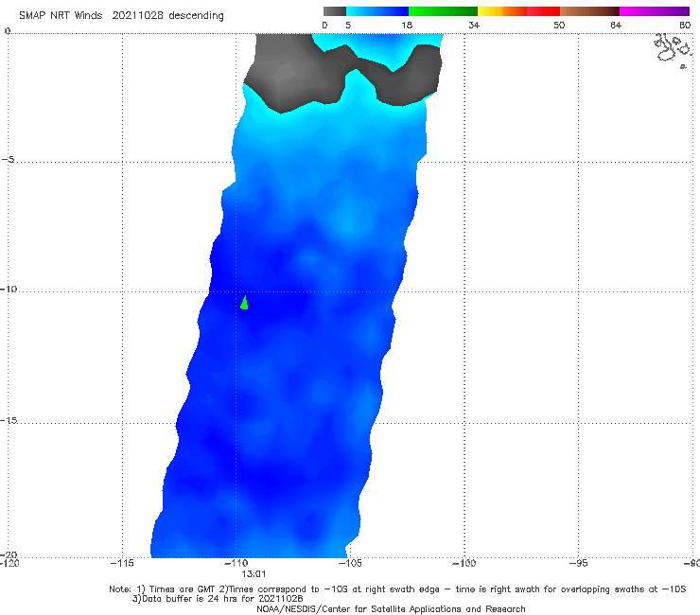Click the '-110' longitude axis label
This screenshot has width=700, height=615.
[236, 563]
